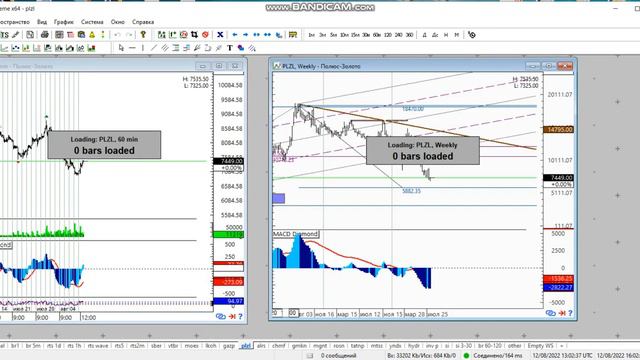The height and width of the screenshot is (360, 640).
Task: Switch to the gazp workspace tab
Action: point(229,346)
